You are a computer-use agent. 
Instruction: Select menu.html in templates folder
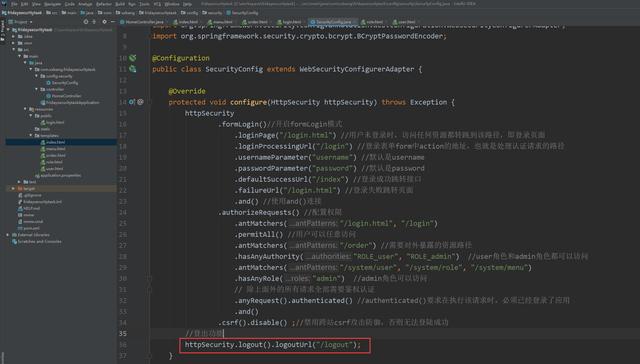pos(53,149)
